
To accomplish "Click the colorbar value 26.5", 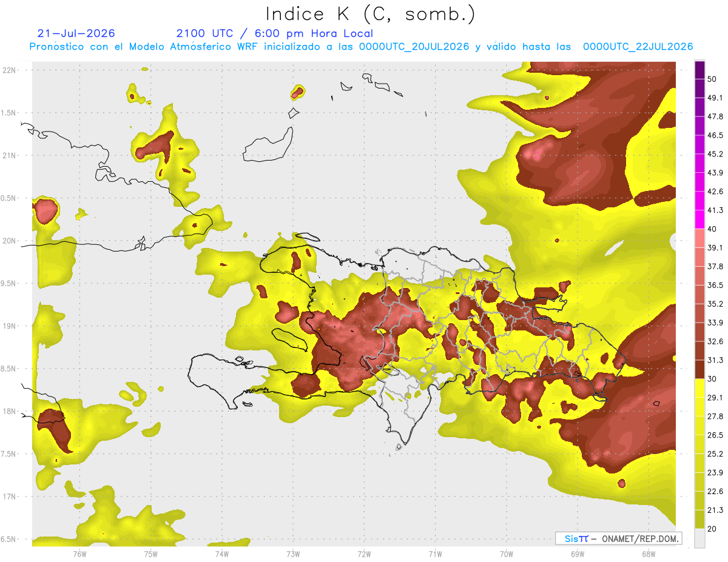I will tap(715, 435).
